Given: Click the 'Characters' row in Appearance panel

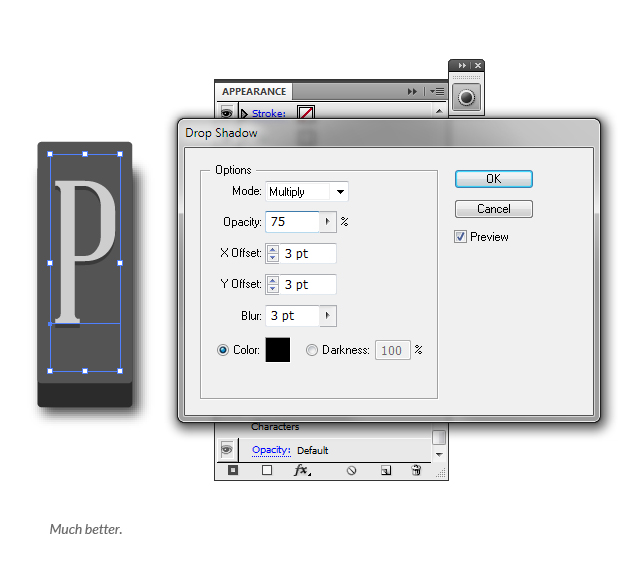Looking at the screenshot, I should pos(275,427).
